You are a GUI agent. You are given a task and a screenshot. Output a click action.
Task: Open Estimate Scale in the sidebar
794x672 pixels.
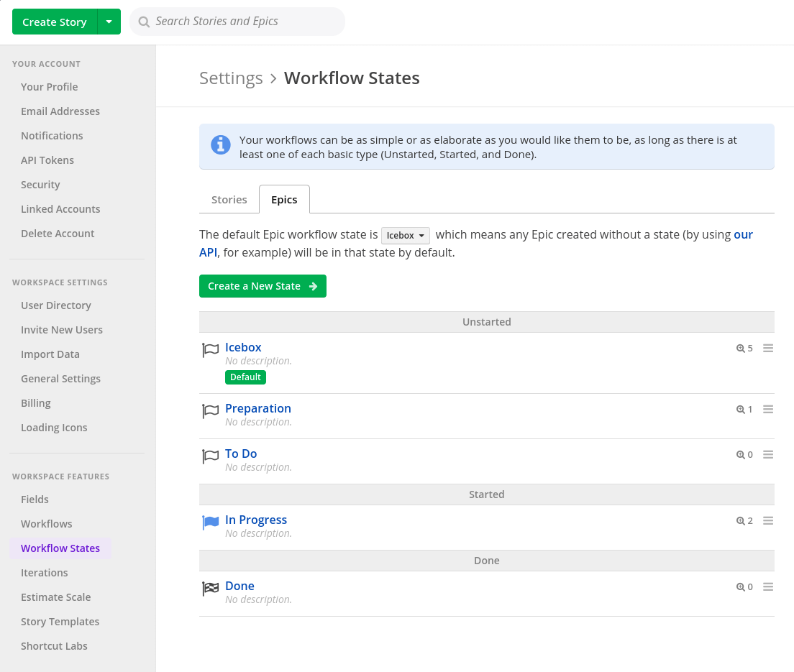tap(55, 597)
